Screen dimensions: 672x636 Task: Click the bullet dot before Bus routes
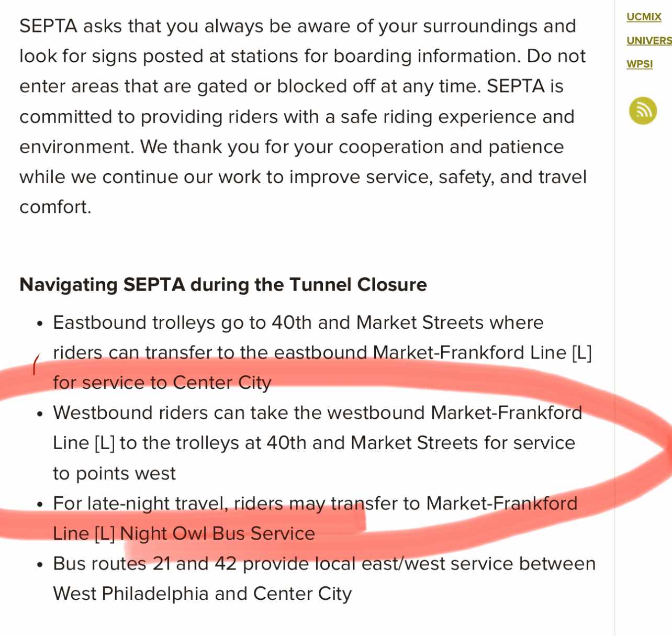pyautogui.click(x=39, y=565)
